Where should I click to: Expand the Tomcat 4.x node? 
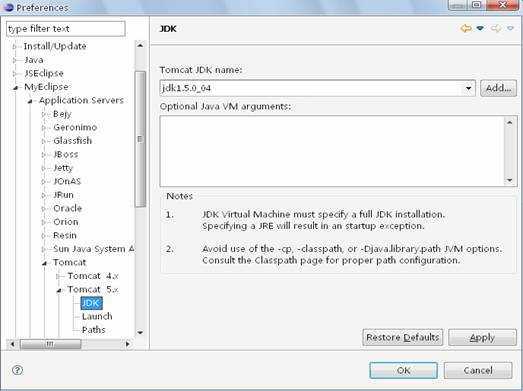[58, 276]
